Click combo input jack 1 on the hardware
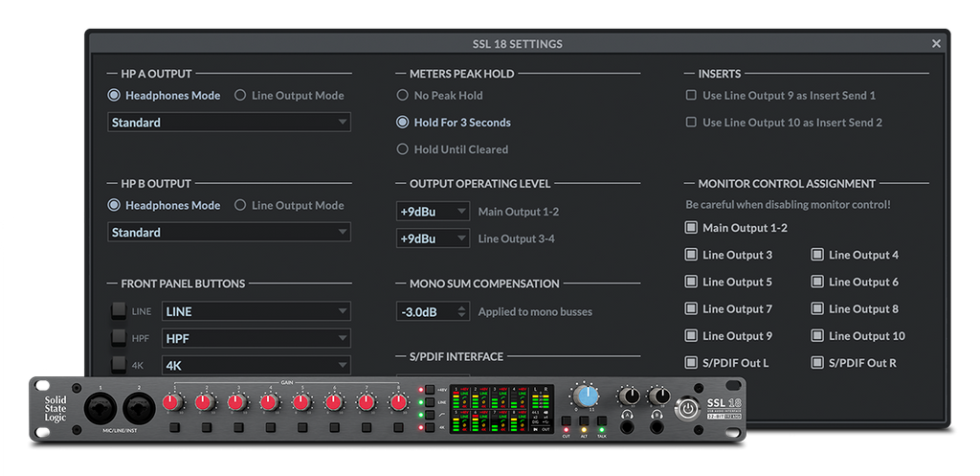Screen dimensions: 980x476 click(x=100, y=409)
